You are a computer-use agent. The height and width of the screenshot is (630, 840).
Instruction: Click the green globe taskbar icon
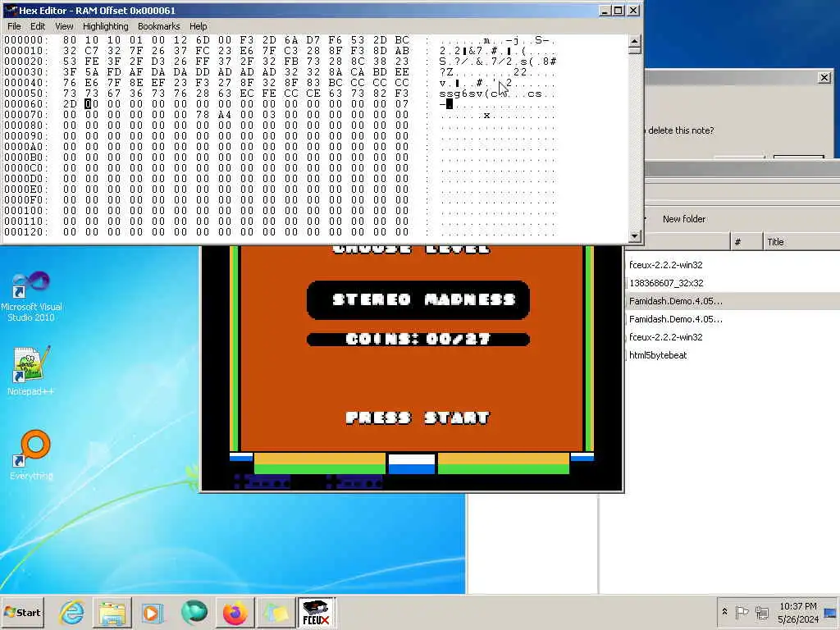point(194,612)
